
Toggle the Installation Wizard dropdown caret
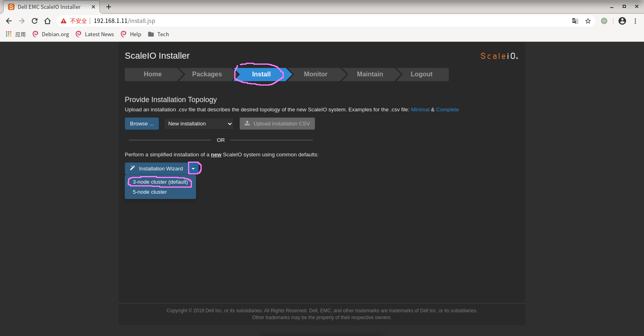[193, 169]
